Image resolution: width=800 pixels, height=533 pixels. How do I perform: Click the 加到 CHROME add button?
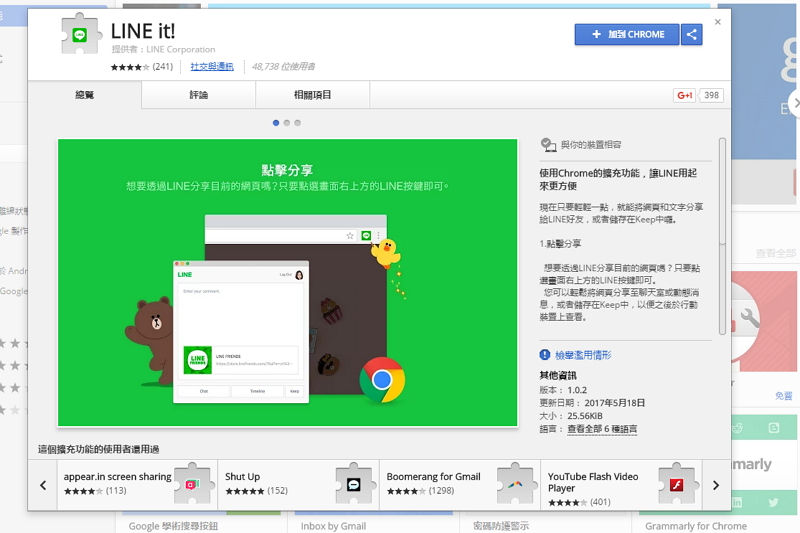click(627, 34)
